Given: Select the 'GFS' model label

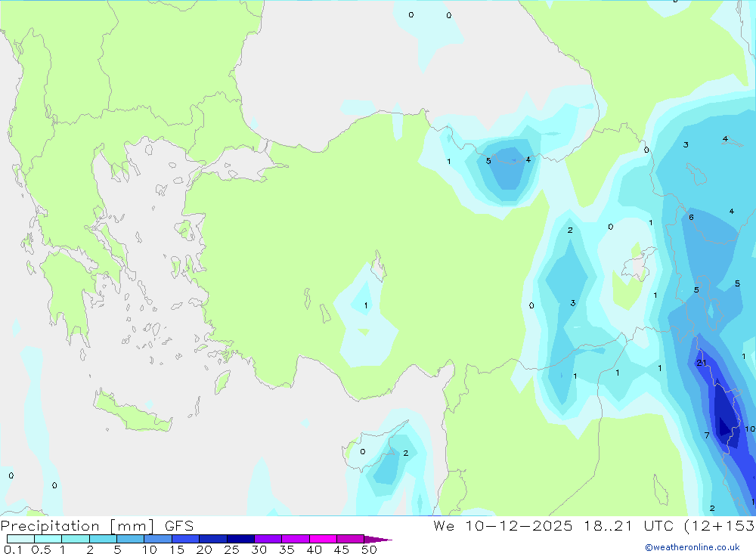Looking at the screenshot, I should click(179, 526).
